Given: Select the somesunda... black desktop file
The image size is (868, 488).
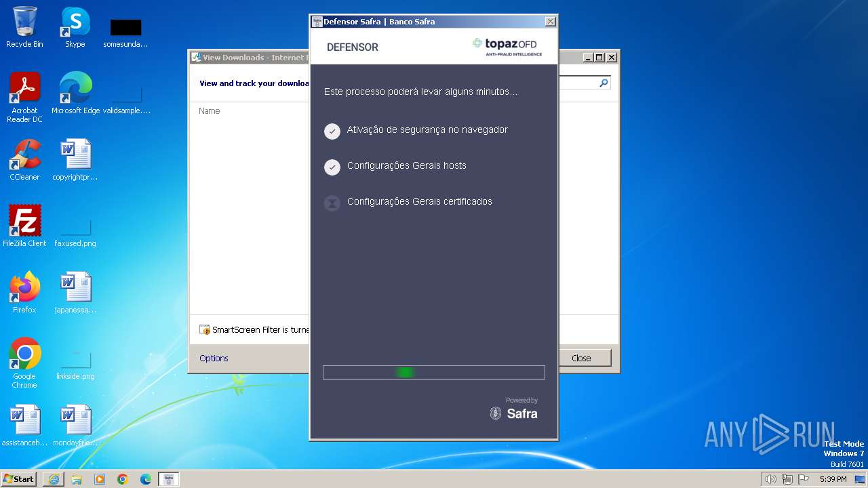Looking at the screenshot, I should tap(125, 32).
